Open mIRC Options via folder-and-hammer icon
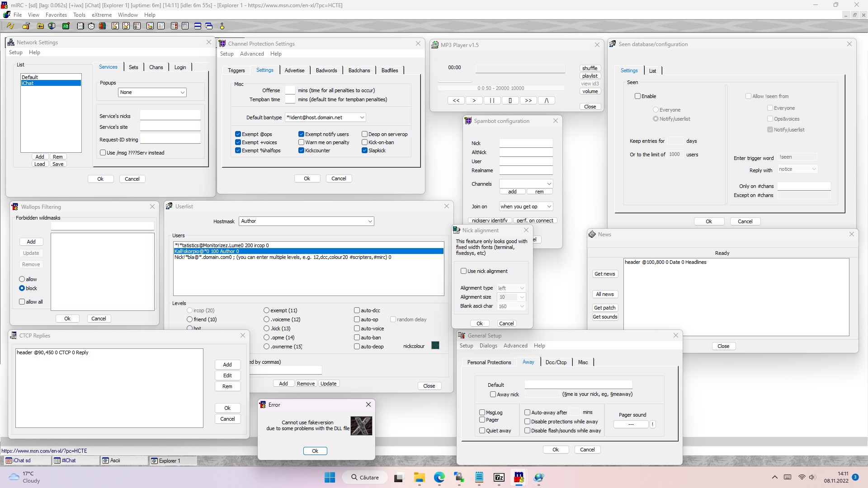The image size is (868, 488). click(26, 26)
